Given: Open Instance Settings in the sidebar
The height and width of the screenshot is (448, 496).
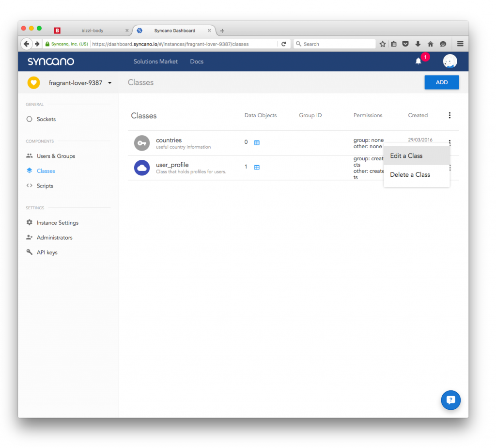Looking at the screenshot, I should point(58,223).
